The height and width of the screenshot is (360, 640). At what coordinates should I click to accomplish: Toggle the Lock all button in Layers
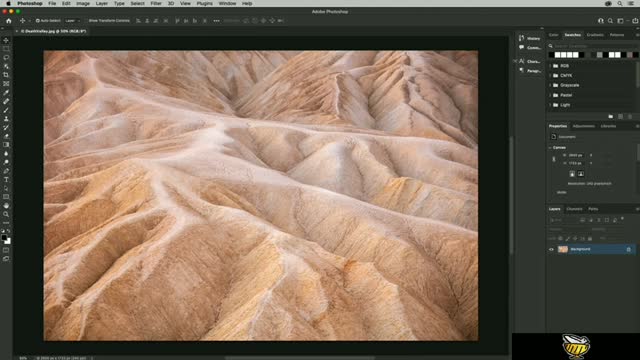click(590, 238)
